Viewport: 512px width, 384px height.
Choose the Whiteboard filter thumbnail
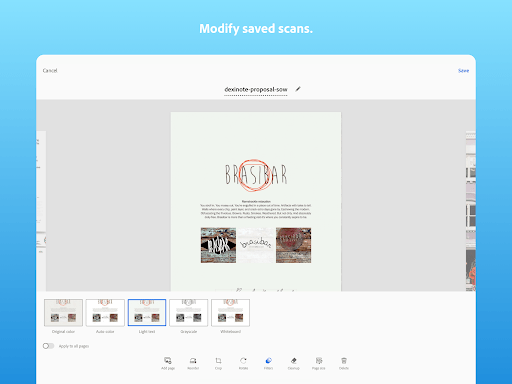(x=230, y=313)
